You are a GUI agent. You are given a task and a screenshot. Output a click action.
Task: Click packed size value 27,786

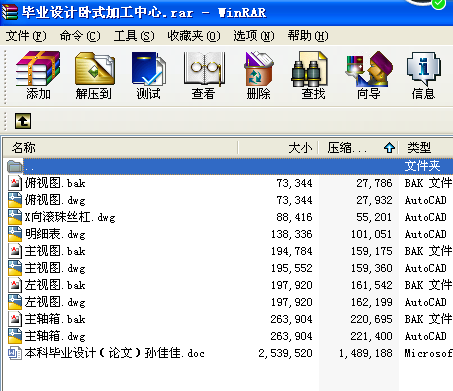point(374,183)
